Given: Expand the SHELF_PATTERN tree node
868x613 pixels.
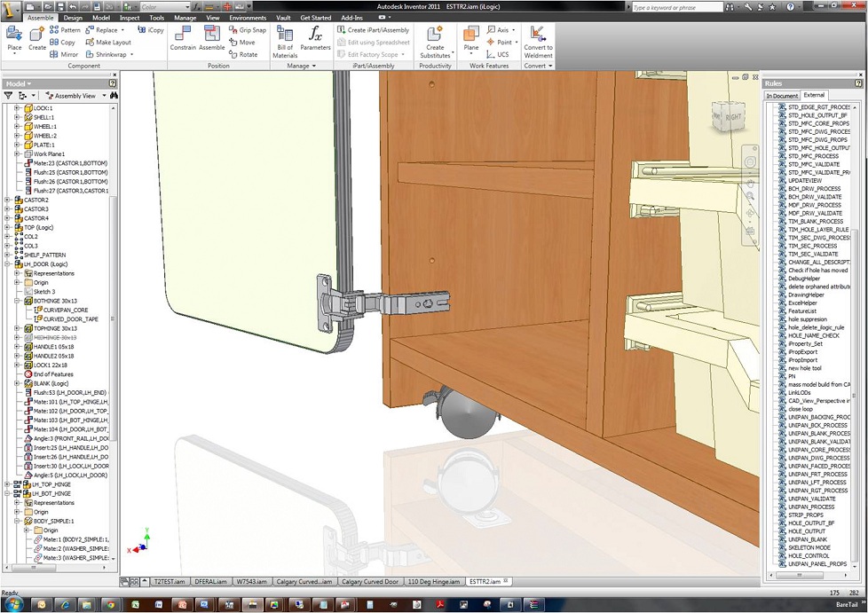Looking at the screenshot, I should (7, 255).
